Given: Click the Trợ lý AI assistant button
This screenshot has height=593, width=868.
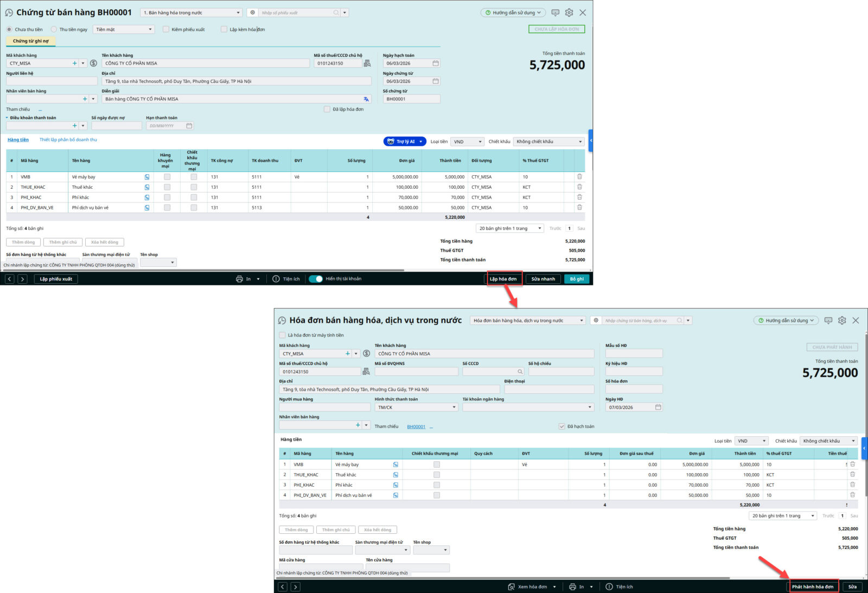Looking at the screenshot, I should (x=404, y=142).
